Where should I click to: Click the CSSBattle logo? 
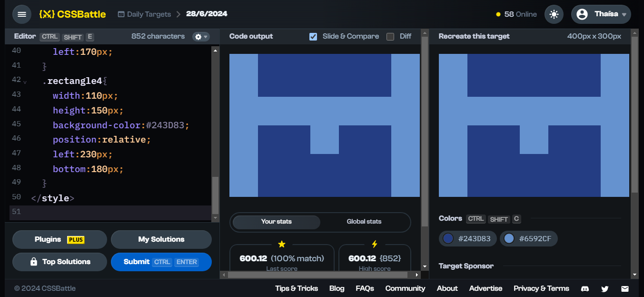click(71, 14)
